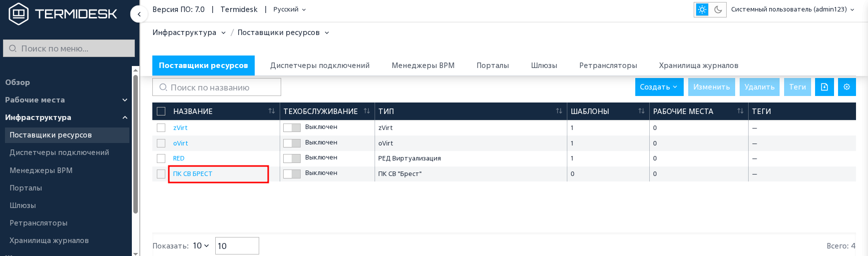Click the page size input showing 10
The width and height of the screenshot is (868, 256).
(x=237, y=245)
